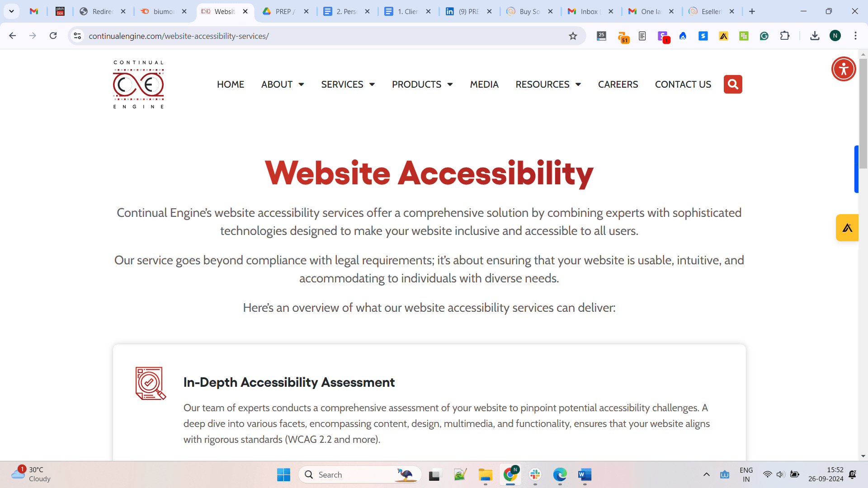Click the yellow accessibility extension icon in toolbar
Image resolution: width=868 pixels, height=488 pixels.
[x=723, y=36]
